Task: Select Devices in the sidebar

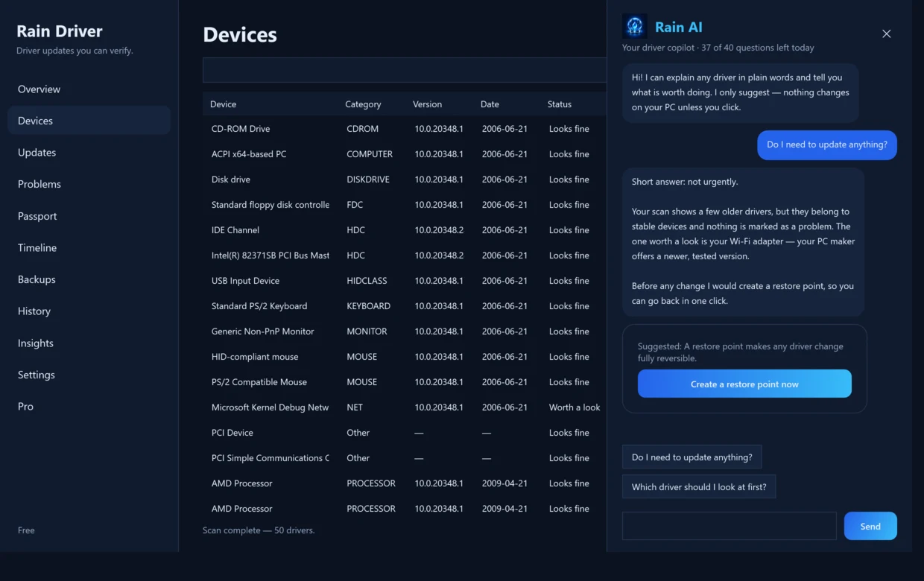Action: pyautogui.click(x=89, y=121)
